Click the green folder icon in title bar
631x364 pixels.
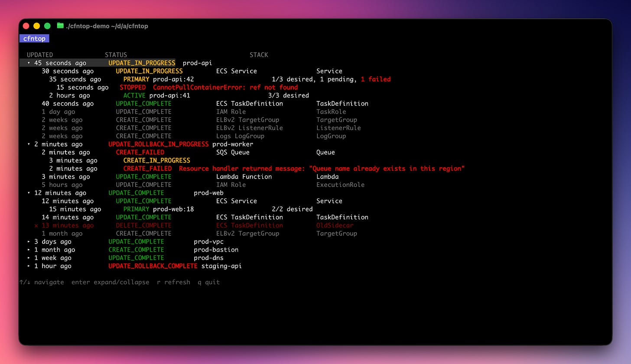click(x=60, y=26)
